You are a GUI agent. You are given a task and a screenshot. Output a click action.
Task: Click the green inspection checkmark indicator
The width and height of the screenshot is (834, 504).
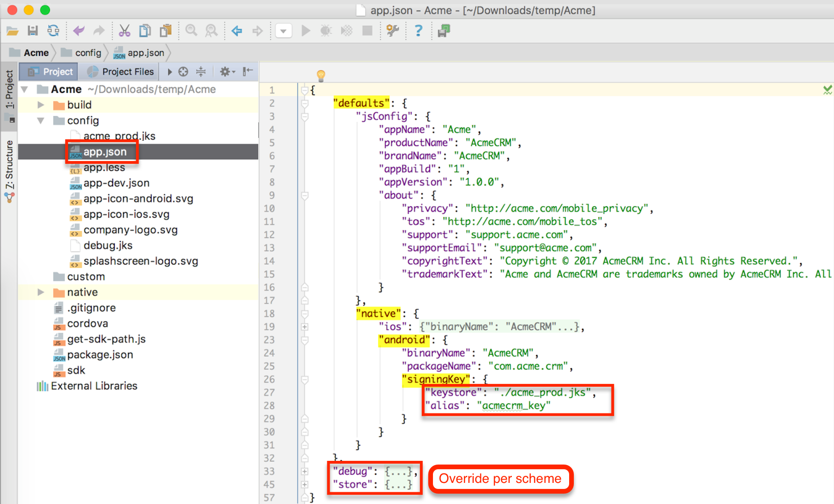(x=827, y=89)
